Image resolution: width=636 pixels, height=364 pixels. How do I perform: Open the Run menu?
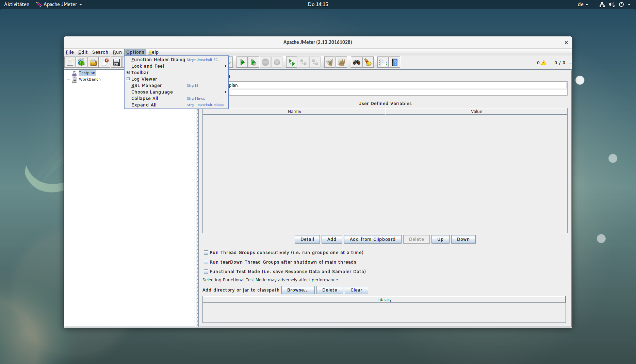117,52
